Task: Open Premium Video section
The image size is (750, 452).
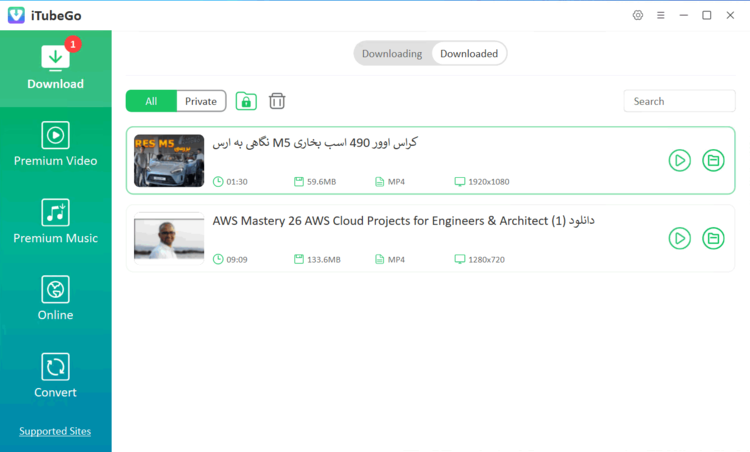Action: 55,144
